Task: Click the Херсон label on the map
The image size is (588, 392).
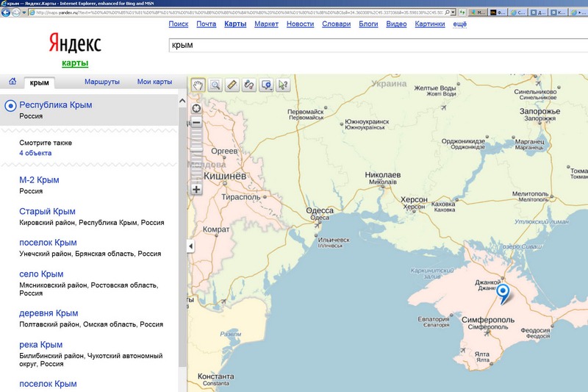Action: click(x=414, y=199)
